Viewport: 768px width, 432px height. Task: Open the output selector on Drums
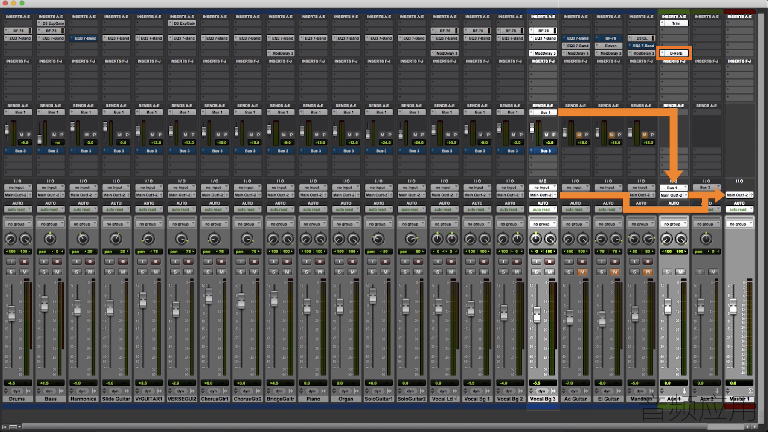click(x=18, y=195)
